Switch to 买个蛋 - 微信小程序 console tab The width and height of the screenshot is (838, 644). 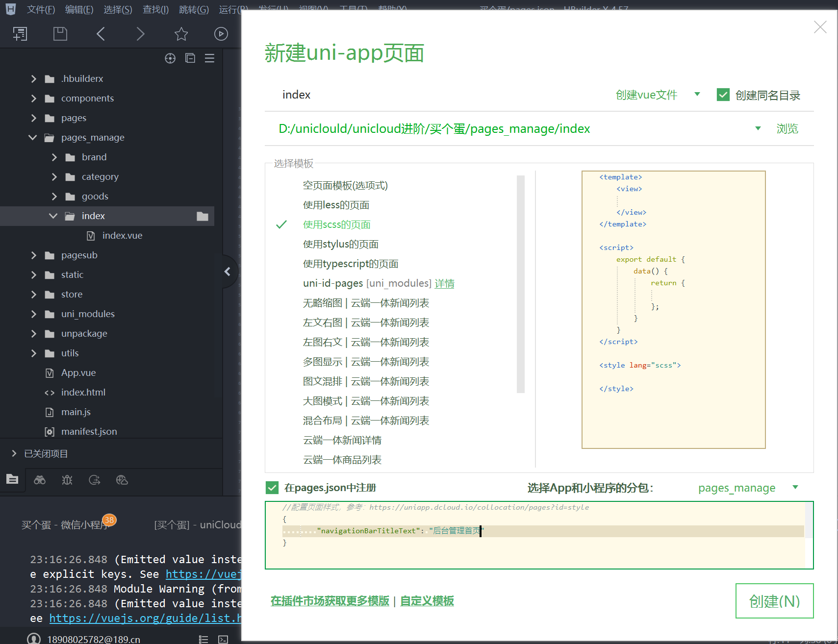tap(65, 525)
